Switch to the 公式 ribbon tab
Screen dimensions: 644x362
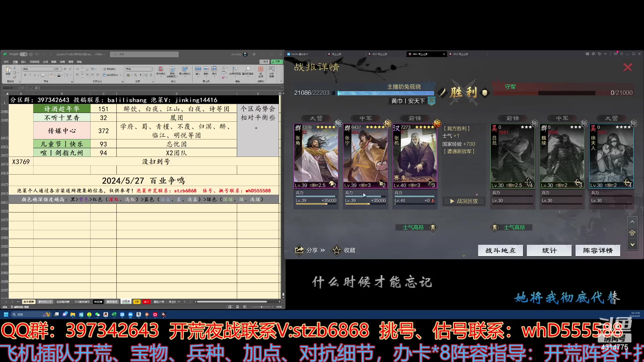pyautogui.click(x=45, y=62)
